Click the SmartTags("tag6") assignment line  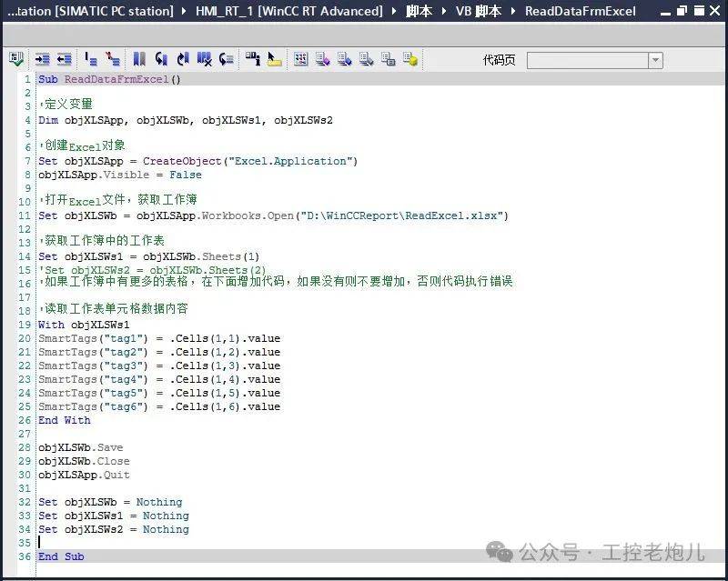pyautogui.click(x=159, y=407)
